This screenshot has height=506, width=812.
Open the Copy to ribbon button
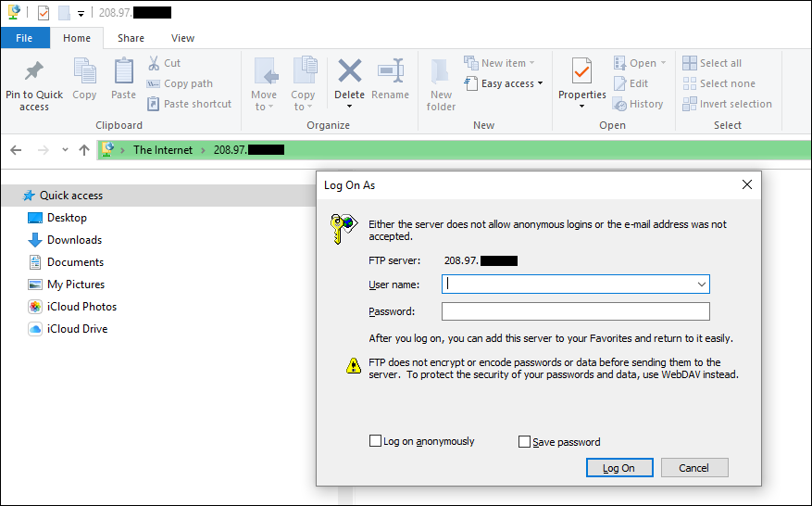[303, 84]
